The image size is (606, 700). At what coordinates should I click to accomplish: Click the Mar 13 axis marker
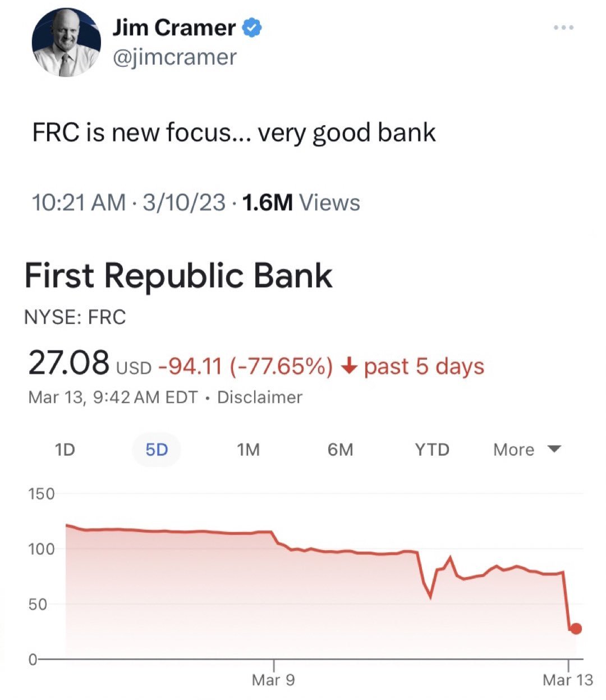coord(568,680)
